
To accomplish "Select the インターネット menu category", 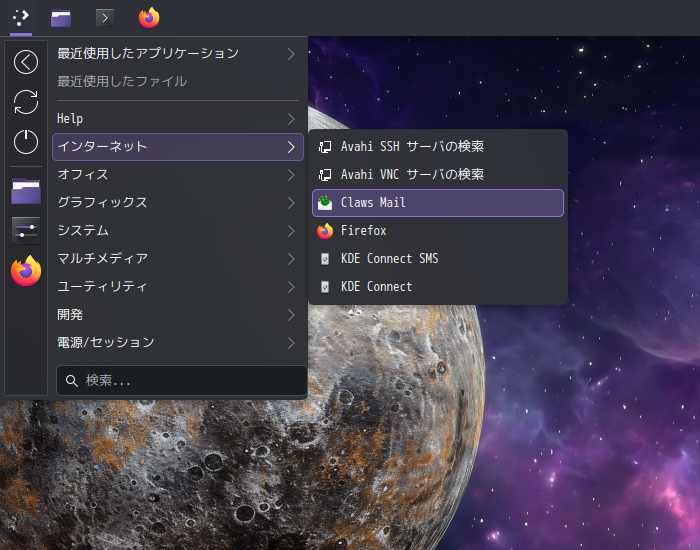I will click(x=178, y=147).
